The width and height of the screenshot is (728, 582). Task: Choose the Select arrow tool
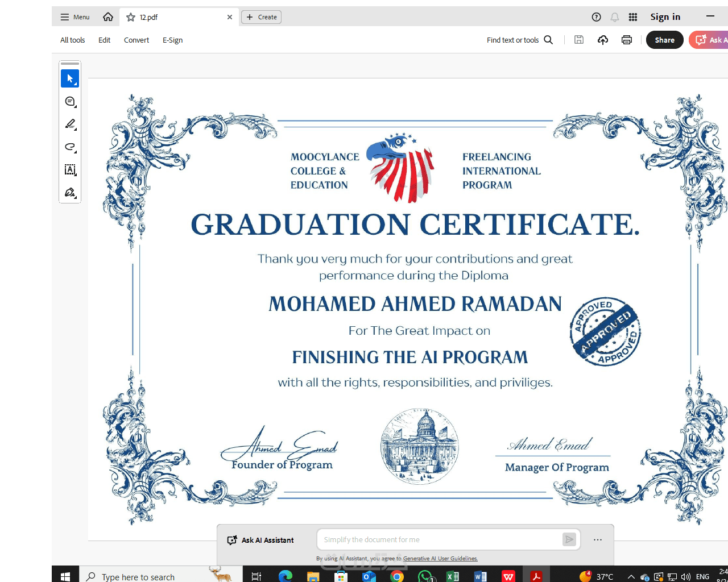[70, 78]
